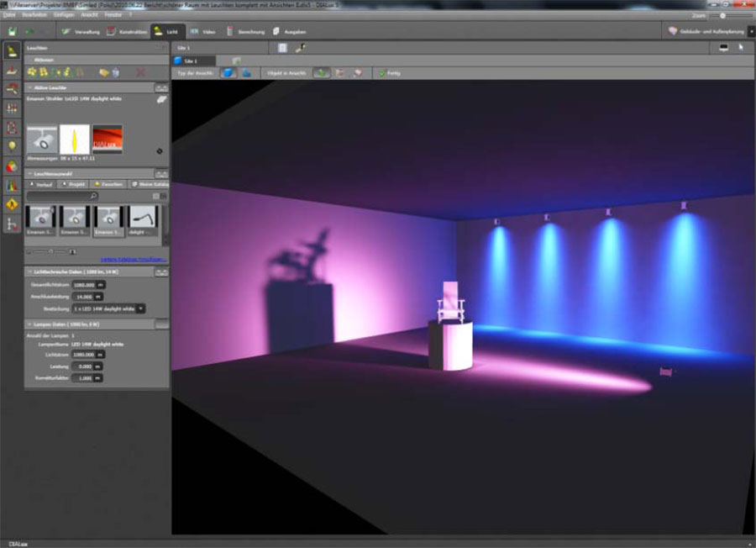Toggle the 3D cube view type button
The height and width of the screenshot is (548, 756).
coord(228,73)
